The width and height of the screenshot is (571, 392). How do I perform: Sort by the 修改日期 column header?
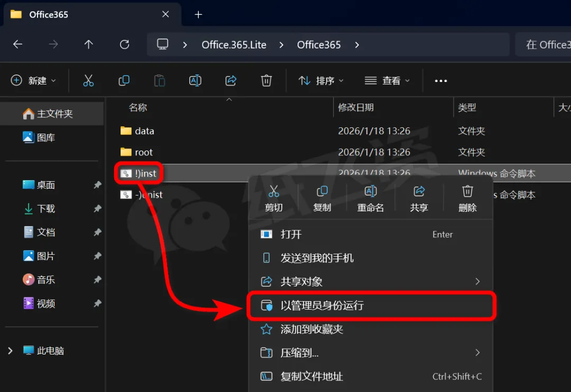(x=356, y=107)
